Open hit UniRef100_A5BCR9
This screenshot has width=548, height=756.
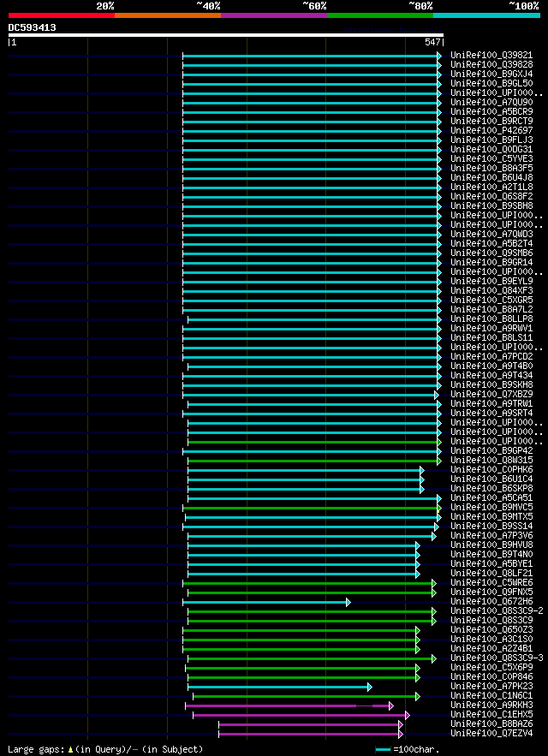pyautogui.click(x=491, y=112)
